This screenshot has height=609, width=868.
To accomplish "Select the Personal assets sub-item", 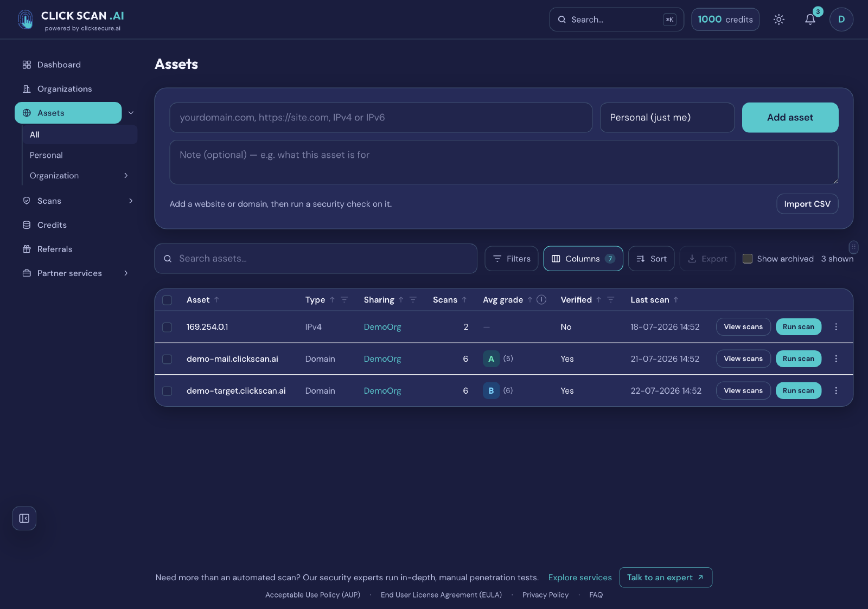I will point(46,155).
